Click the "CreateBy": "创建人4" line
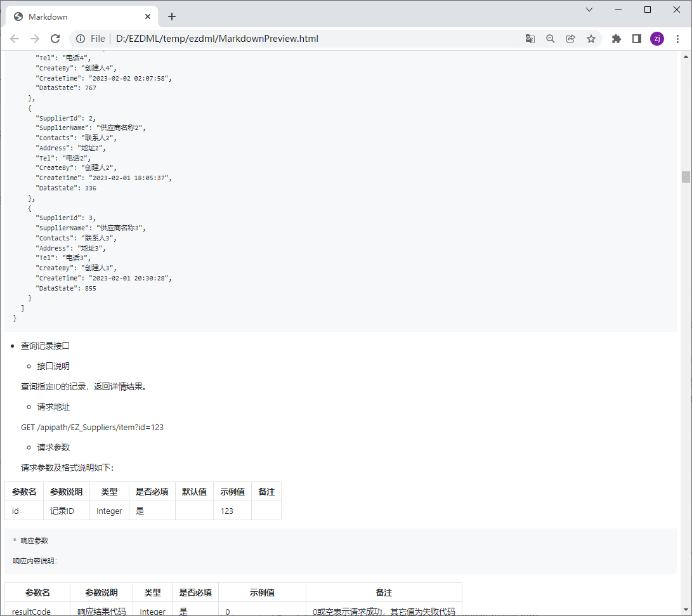 tap(76, 68)
